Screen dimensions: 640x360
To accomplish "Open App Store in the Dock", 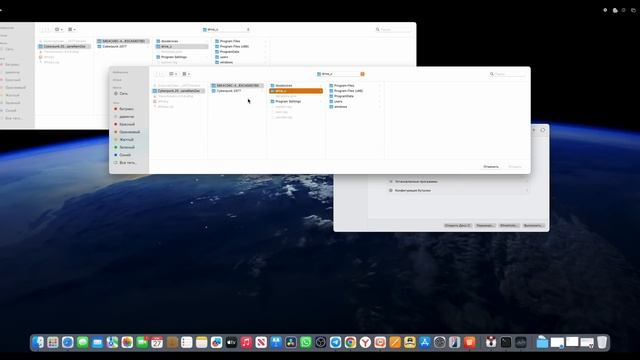I will (425, 342).
